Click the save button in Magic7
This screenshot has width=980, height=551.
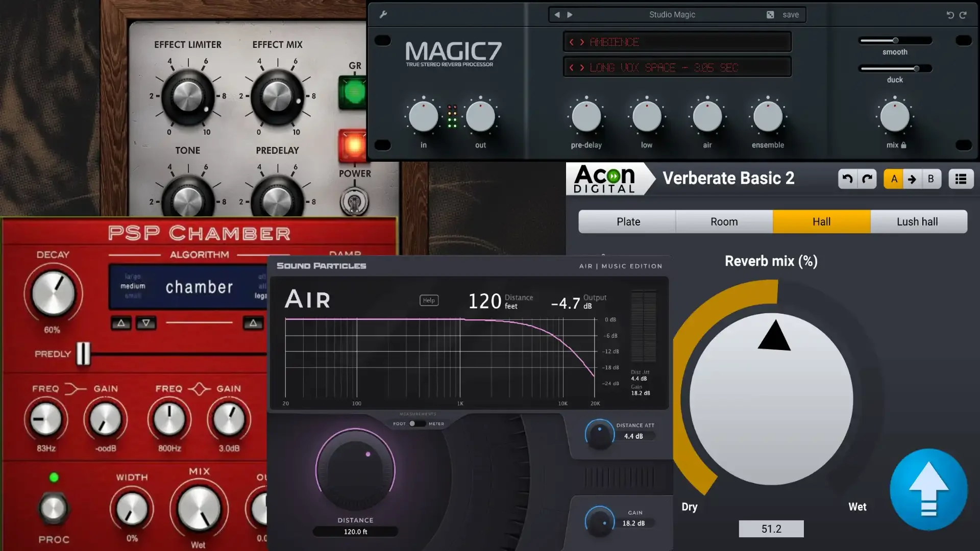click(x=790, y=14)
